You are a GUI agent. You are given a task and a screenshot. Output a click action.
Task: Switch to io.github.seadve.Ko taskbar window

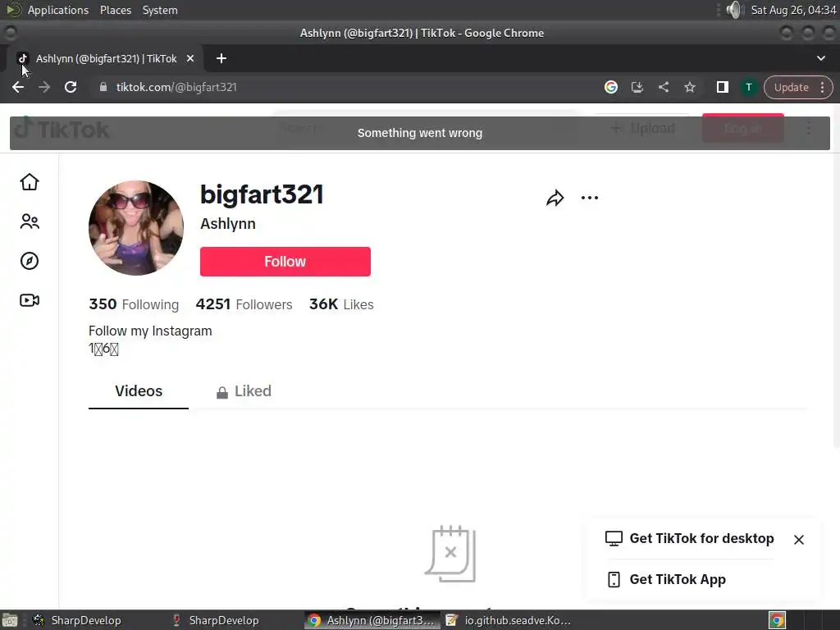[509, 620]
